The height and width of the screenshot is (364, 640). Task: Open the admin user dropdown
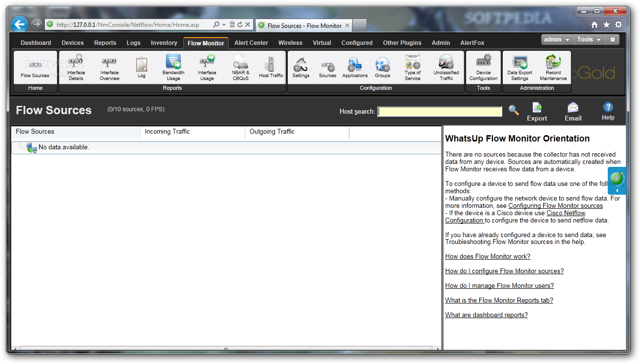coord(556,40)
